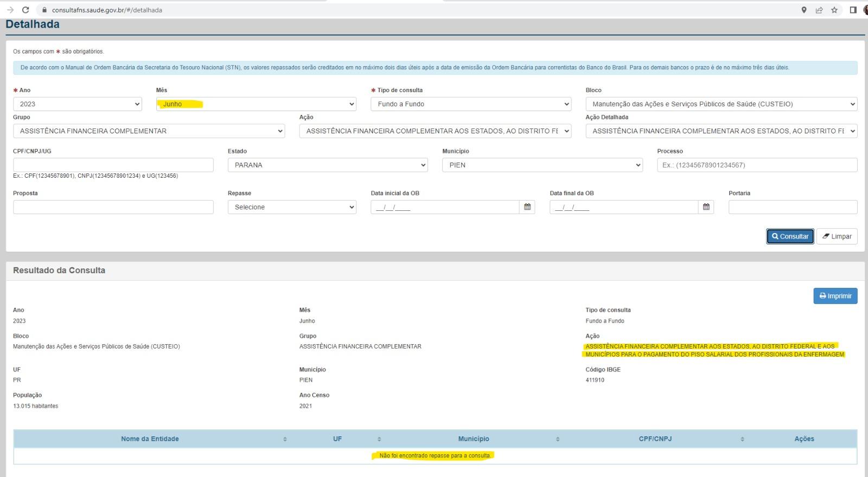Screen dimensions: 868x477
Task: Click the Ações column header
Action: pos(804,439)
